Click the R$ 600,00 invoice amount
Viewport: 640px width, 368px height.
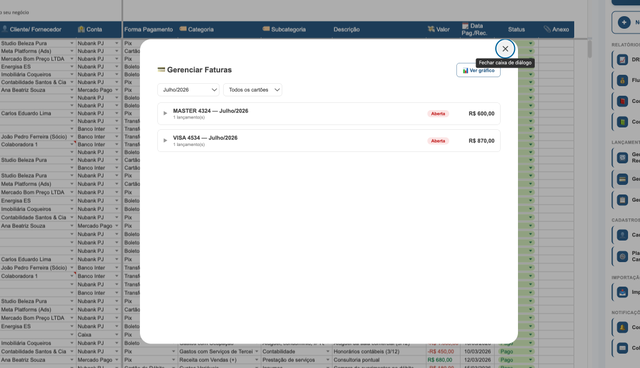(481, 114)
